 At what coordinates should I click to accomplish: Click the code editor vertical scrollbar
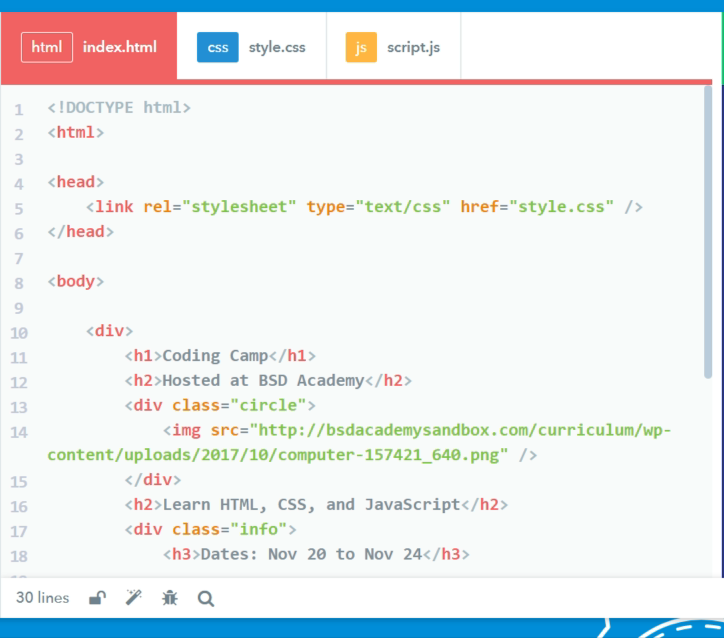click(x=708, y=232)
